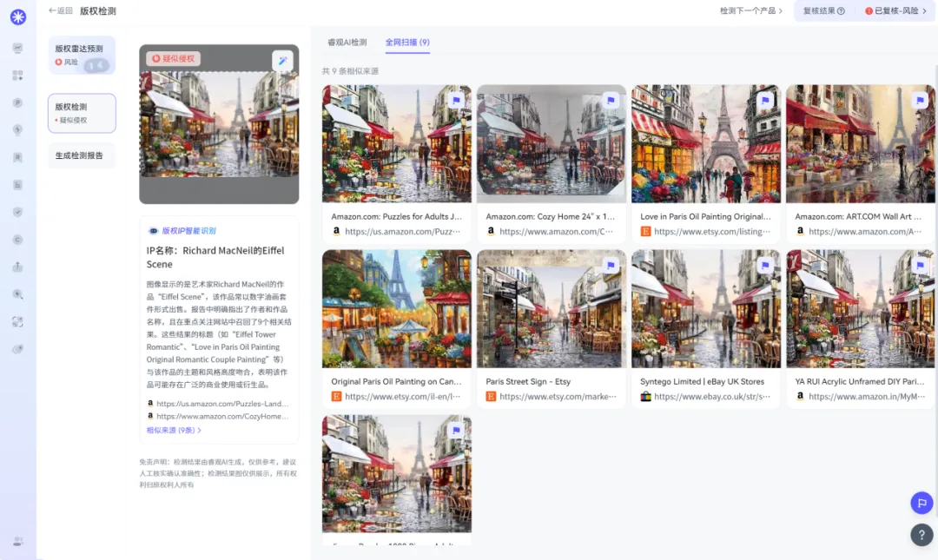Flag the YA RUI Acrylic Unframed DIY result

click(920, 265)
